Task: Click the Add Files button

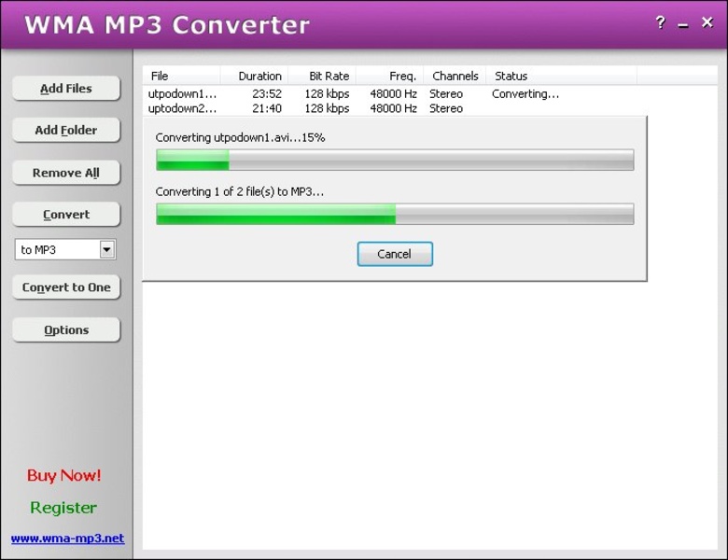Action: [x=66, y=89]
